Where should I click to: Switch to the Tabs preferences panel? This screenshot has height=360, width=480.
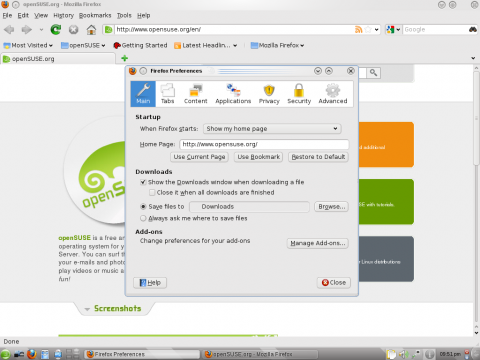click(x=167, y=94)
